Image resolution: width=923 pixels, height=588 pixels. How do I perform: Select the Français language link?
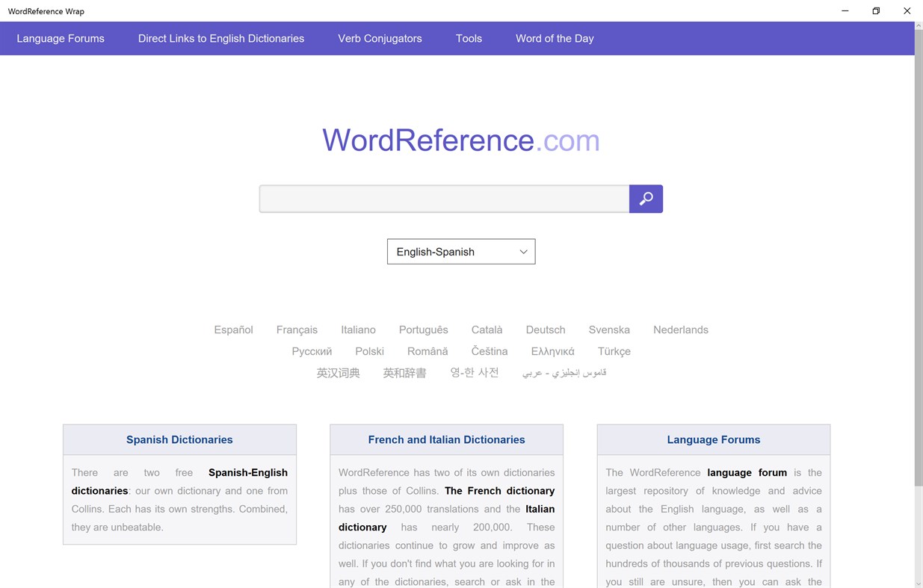(x=297, y=329)
